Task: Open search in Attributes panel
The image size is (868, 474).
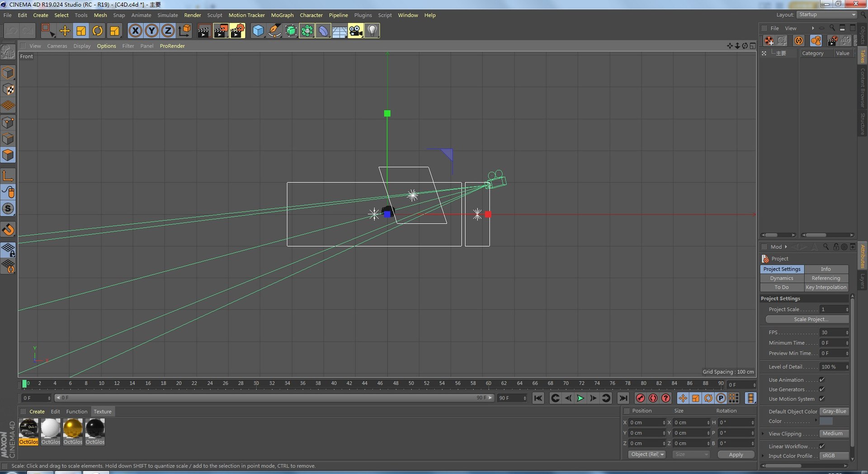Action: [x=826, y=246]
